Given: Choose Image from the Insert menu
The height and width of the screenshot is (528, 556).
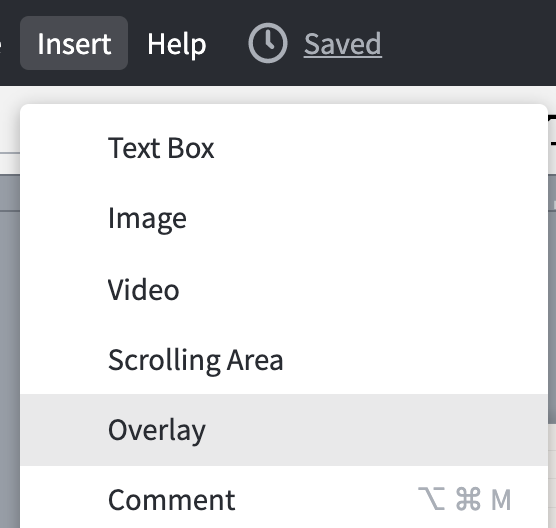Looking at the screenshot, I should 284,218.
